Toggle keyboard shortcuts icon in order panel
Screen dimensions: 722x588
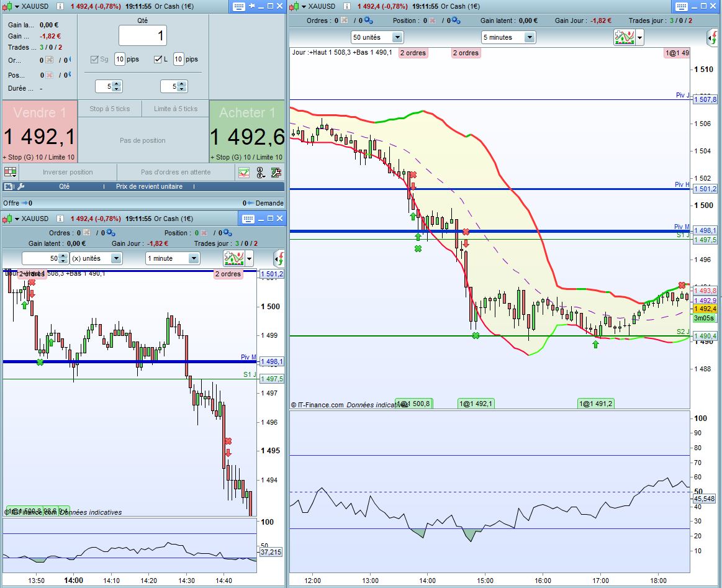pos(238,6)
